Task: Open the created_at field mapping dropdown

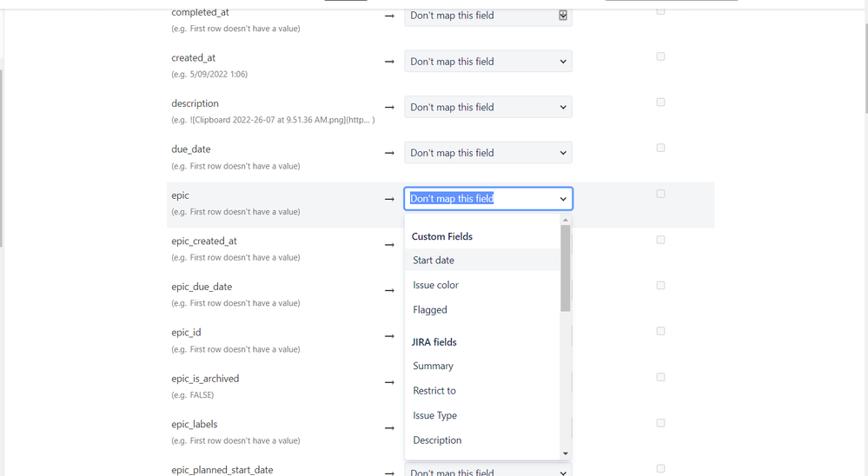Action: click(x=487, y=62)
